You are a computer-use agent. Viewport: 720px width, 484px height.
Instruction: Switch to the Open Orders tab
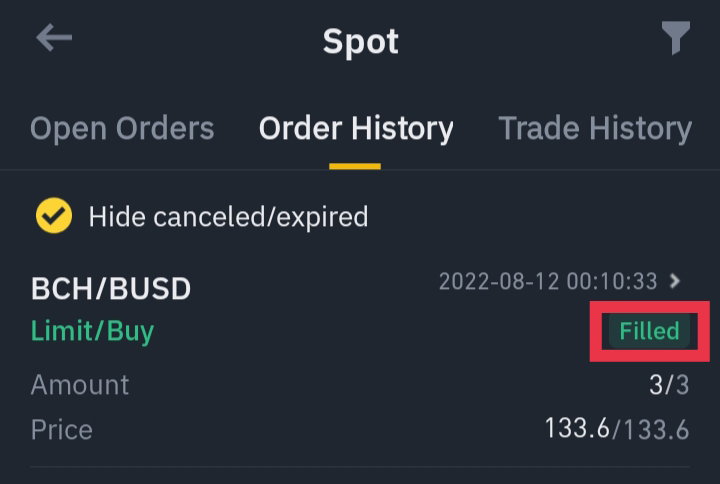122,128
